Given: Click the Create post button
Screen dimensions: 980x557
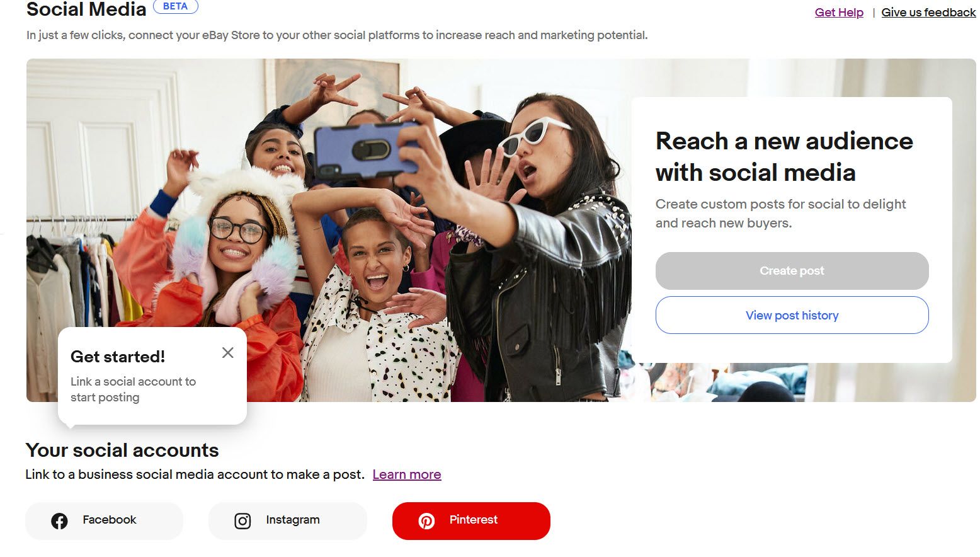Looking at the screenshot, I should (x=792, y=271).
